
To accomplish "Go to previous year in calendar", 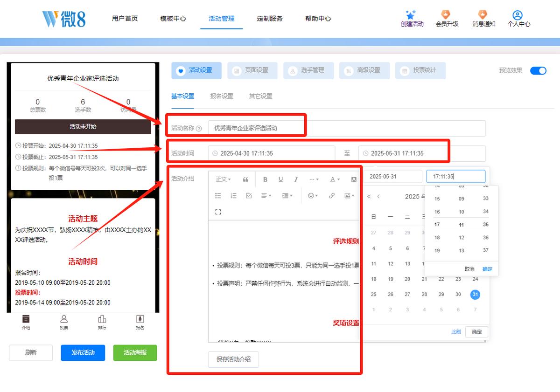I will (x=369, y=197).
